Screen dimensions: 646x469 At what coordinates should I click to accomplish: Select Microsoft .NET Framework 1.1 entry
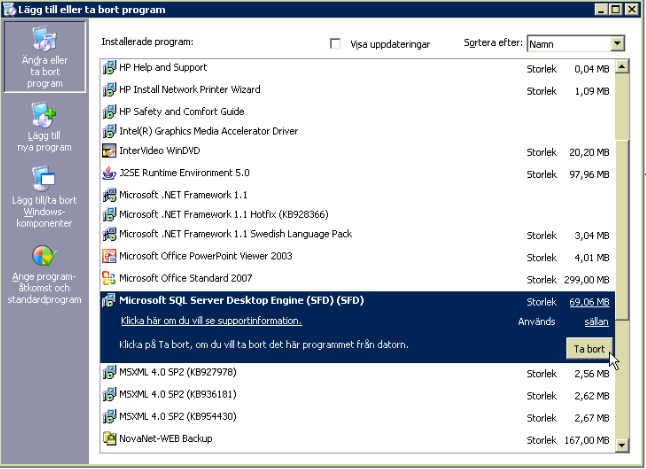[357, 195]
